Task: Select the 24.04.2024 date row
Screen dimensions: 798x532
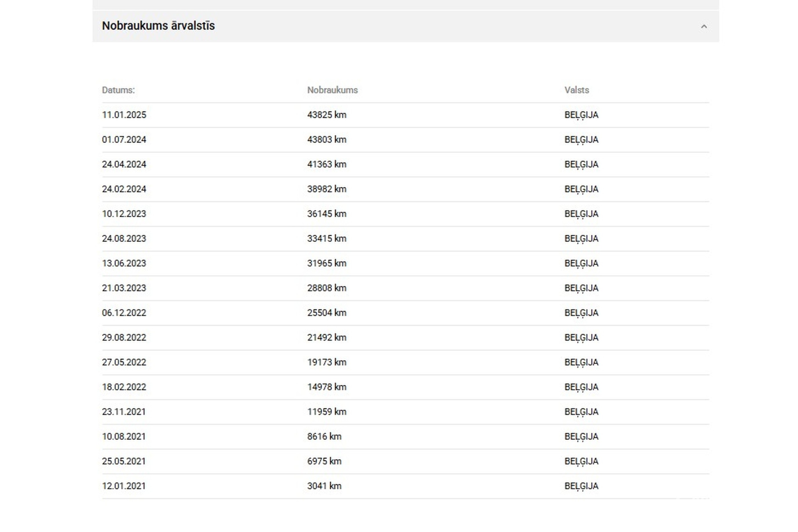Action: tap(124, 164)
